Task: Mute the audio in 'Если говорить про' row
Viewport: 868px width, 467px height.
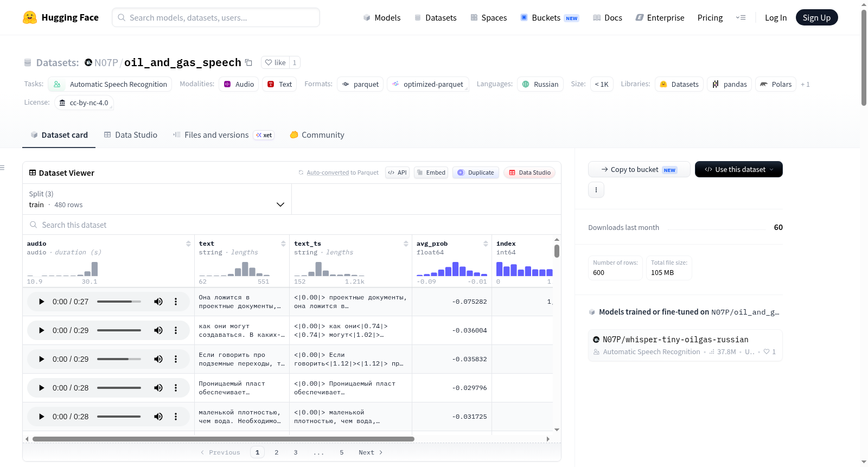Action: tap(158, 359)
